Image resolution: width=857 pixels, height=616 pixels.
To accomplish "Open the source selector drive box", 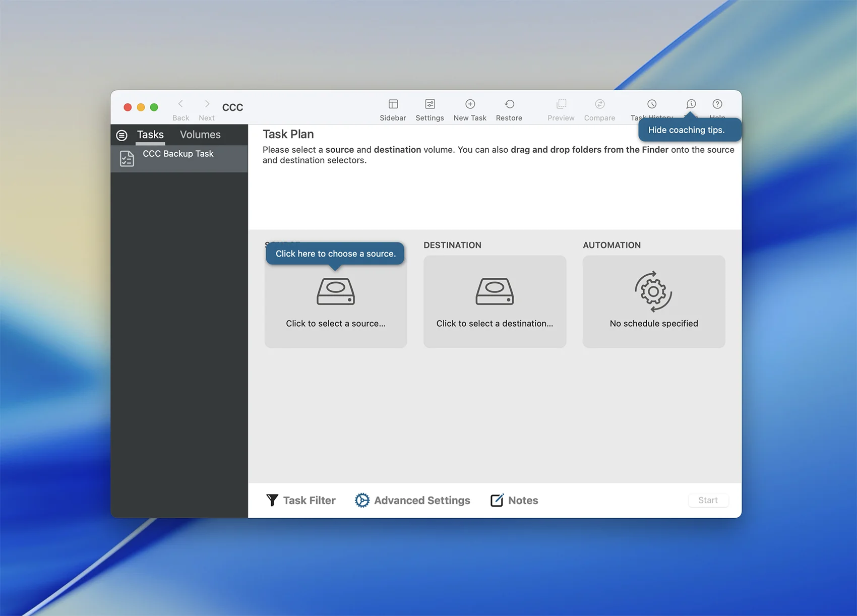I will (335, 302).
